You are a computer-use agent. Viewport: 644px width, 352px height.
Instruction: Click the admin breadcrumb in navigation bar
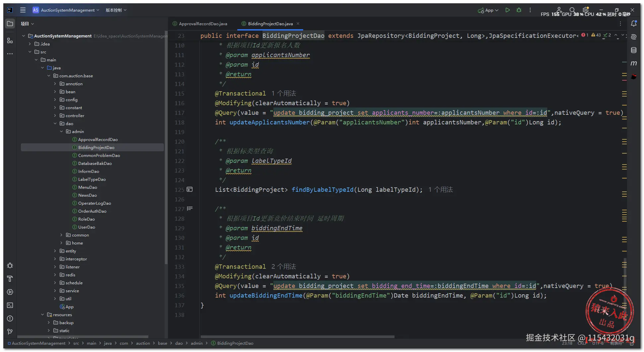pyautogui.click(x=196, y=343)
